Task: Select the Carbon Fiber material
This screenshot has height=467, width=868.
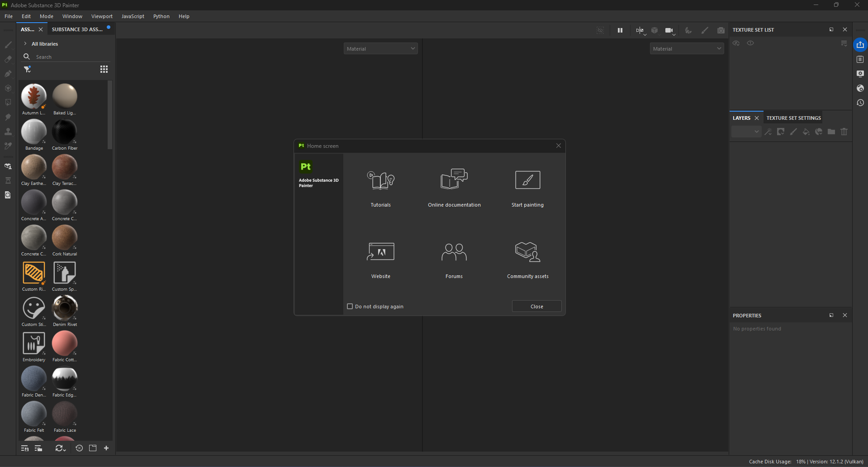Action: 65,135
